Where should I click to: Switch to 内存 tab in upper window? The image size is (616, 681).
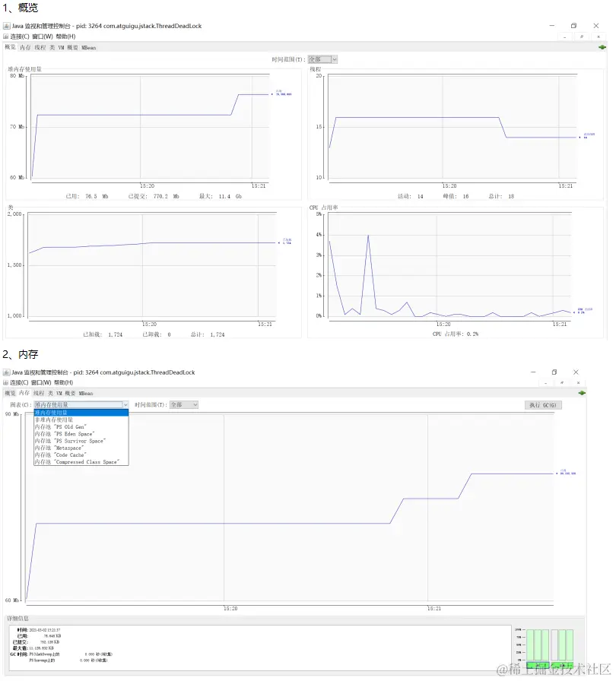[25, 47]
